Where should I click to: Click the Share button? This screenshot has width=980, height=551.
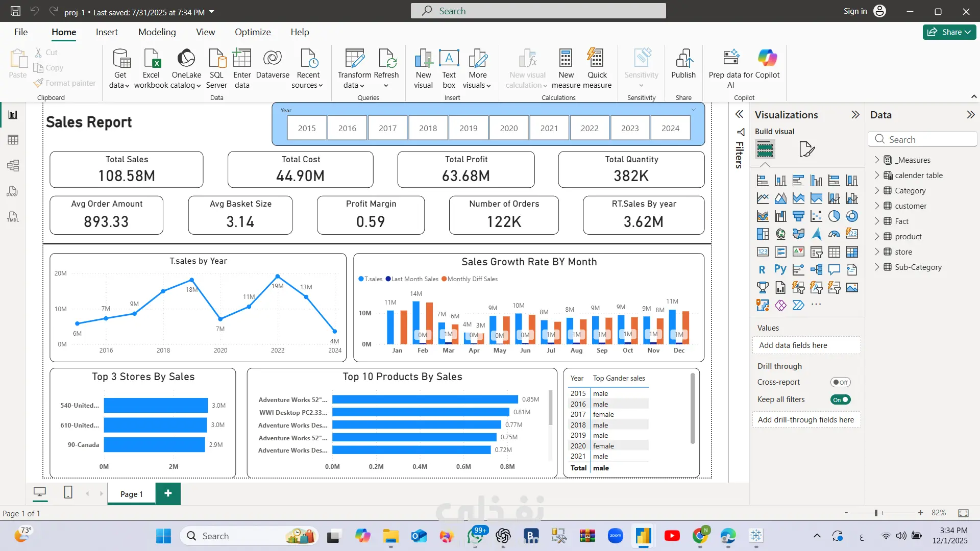949,32
